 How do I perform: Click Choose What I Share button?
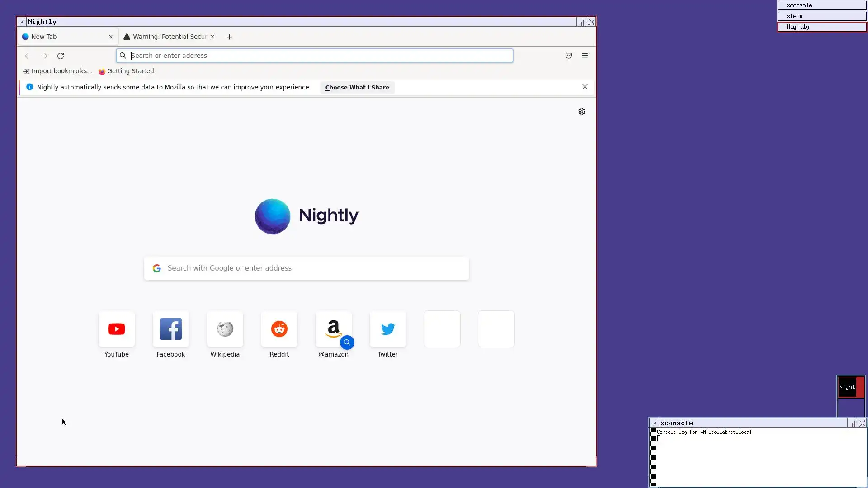coord(357,88)
